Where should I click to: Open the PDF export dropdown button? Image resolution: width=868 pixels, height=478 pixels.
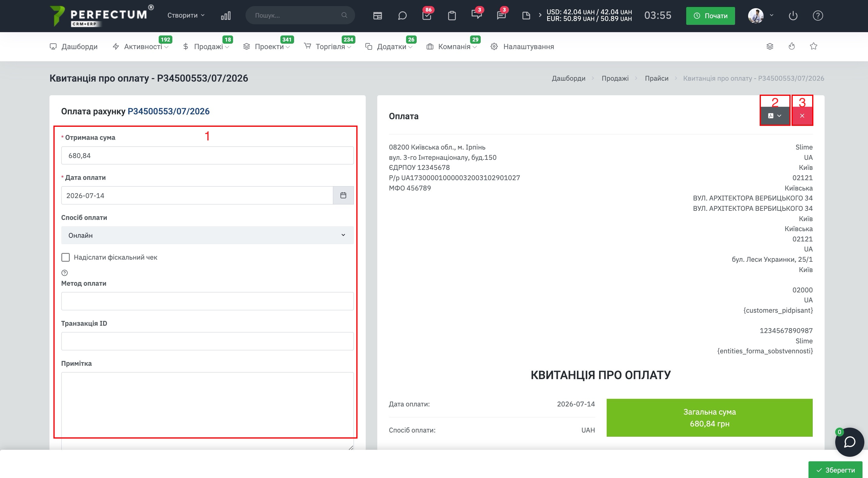pyautogui.click(x=775, y=116)
